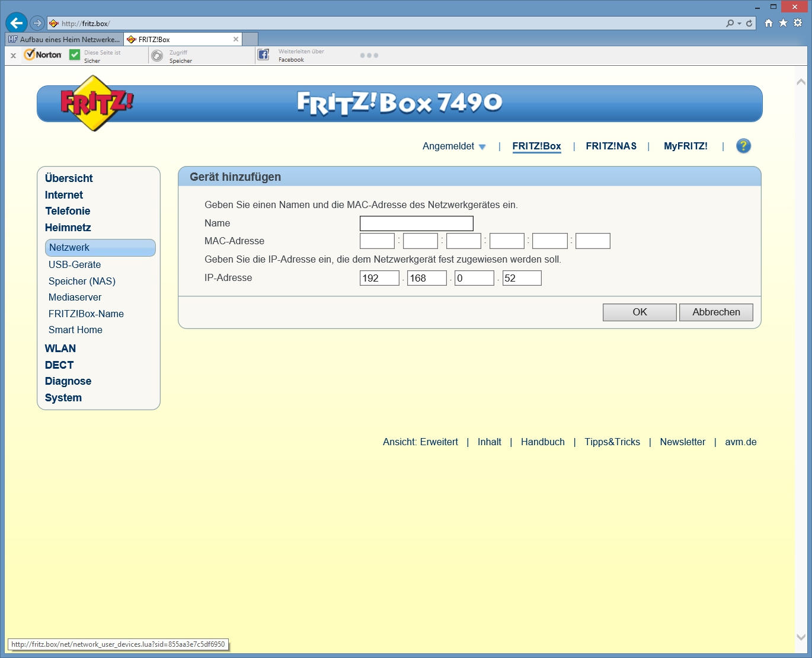Open the MyFRITZ! top navigation link
812x658 pixels.
pos(686,146)
